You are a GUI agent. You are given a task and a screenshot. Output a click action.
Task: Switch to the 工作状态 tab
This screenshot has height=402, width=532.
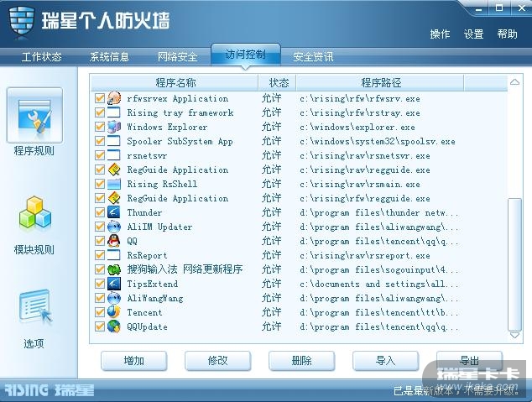[x=41, y=57]
